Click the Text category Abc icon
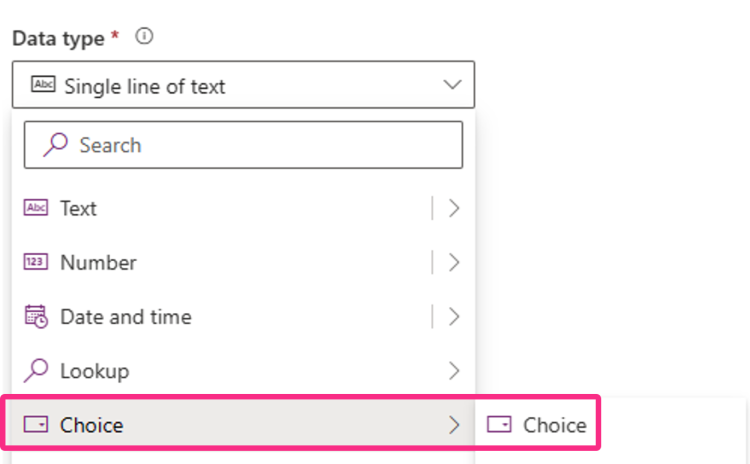Image resolution: width=750 pixels, height=464 pixels. 36,208
